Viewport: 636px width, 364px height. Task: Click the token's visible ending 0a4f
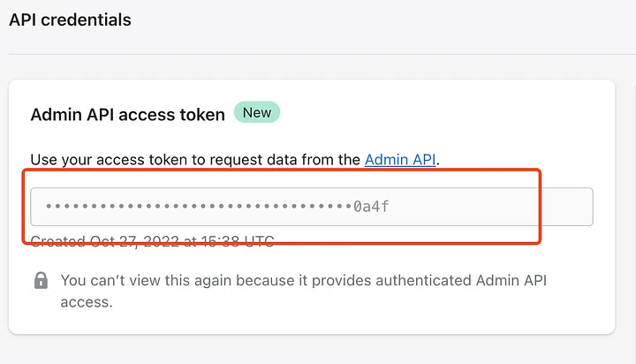pos(371,207)
